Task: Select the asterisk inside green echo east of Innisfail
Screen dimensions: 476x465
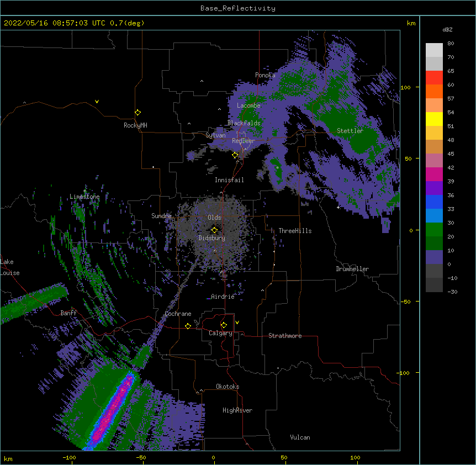Action: pyautogui.click(x=277, y=168)
